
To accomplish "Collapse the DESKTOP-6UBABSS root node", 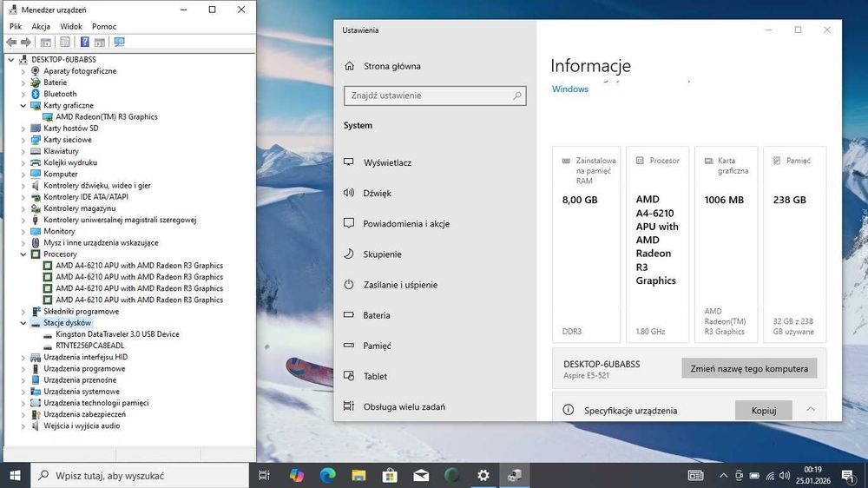I will coord(11,59).
